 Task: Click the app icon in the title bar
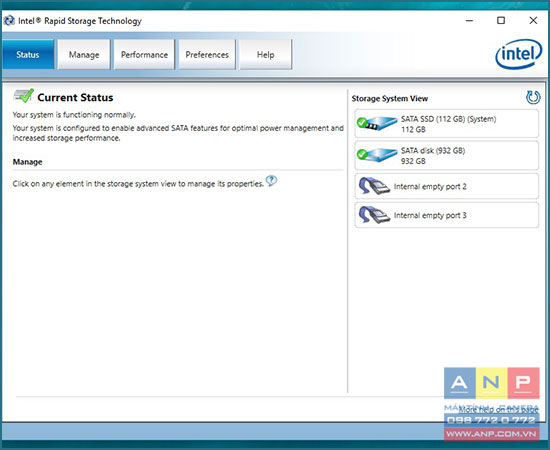click(9, 21)
